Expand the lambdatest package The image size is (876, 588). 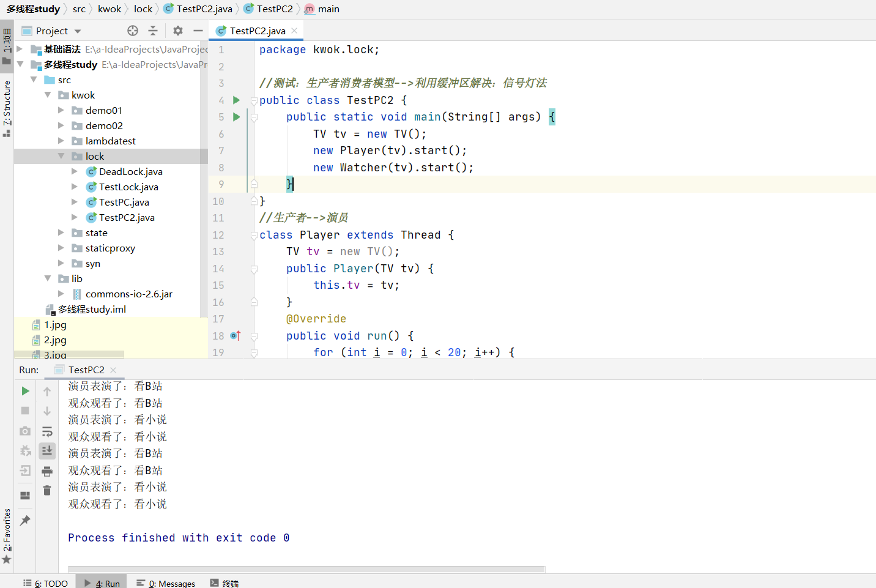tap(61, 141)
